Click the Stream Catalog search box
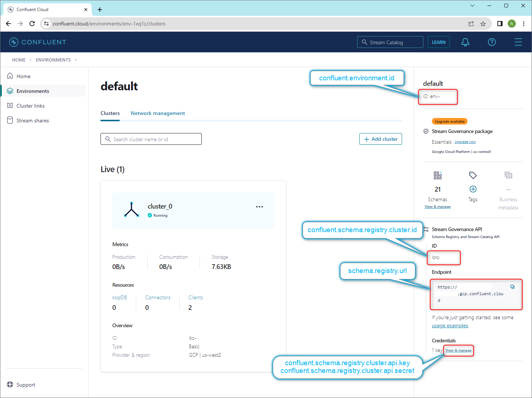The height and width of the screenshot is (398, 532). coord(390,42)
